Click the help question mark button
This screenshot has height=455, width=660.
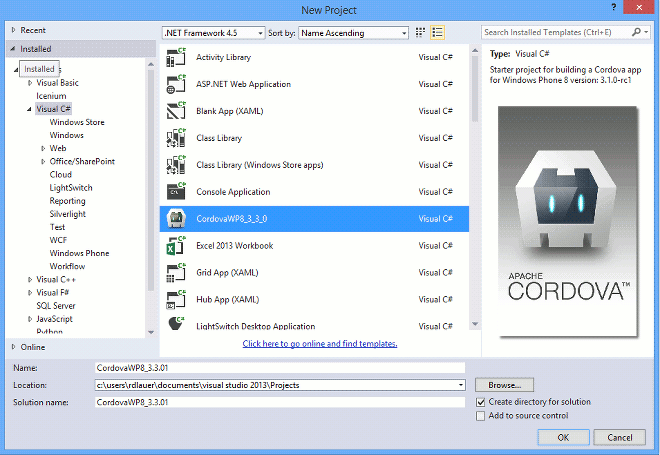[x=614, y=7]
